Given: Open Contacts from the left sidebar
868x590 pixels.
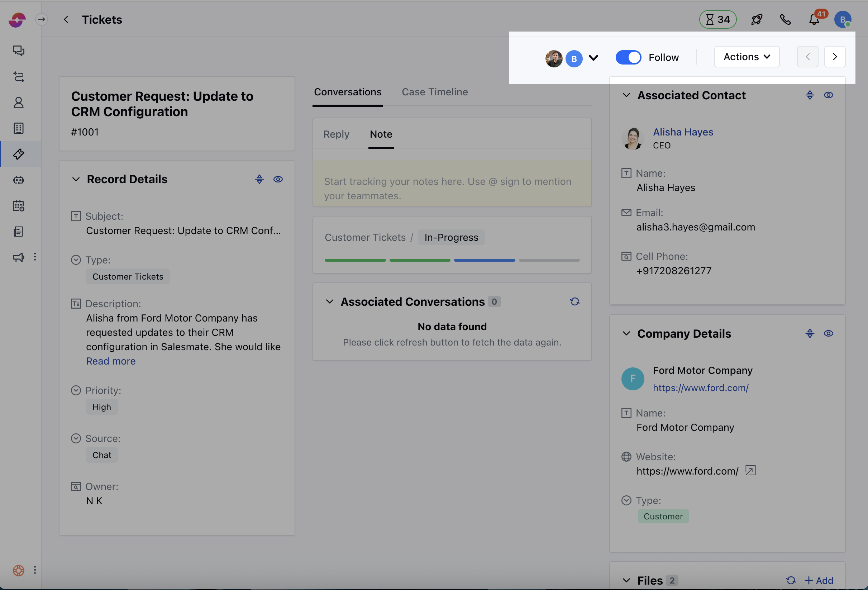Looking at the screenshot, I should coord(19,103).
